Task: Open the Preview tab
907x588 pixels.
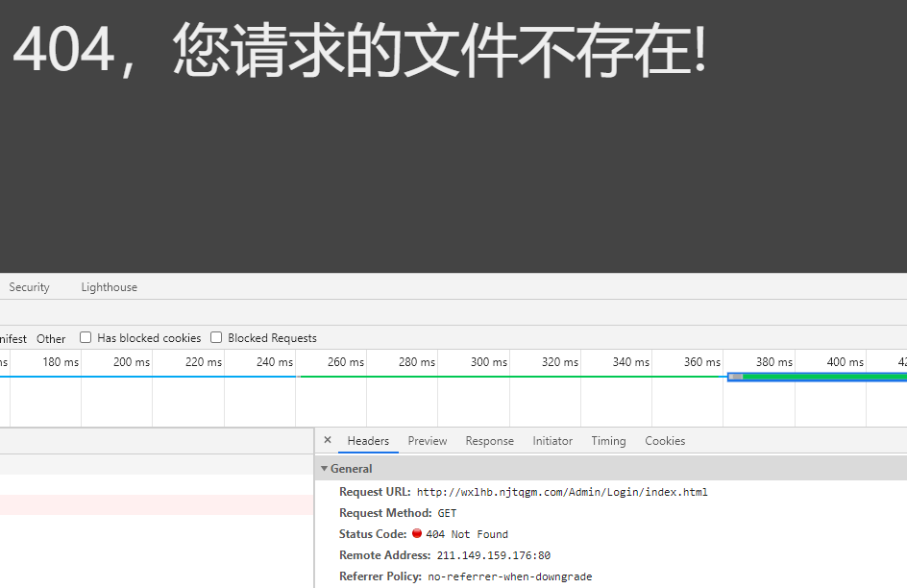Action: [427, 441]
